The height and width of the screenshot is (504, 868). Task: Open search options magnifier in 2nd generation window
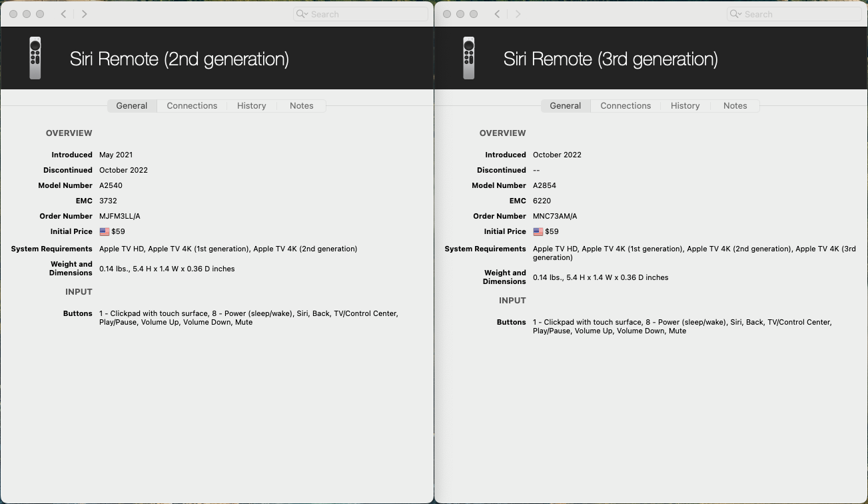tap(302, 14)
